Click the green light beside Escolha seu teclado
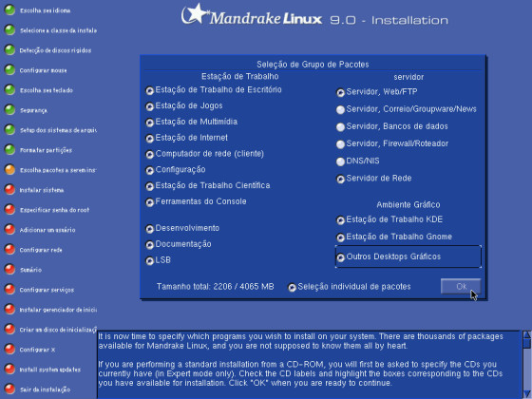This screenshot has width=532, height=399. 9,90
